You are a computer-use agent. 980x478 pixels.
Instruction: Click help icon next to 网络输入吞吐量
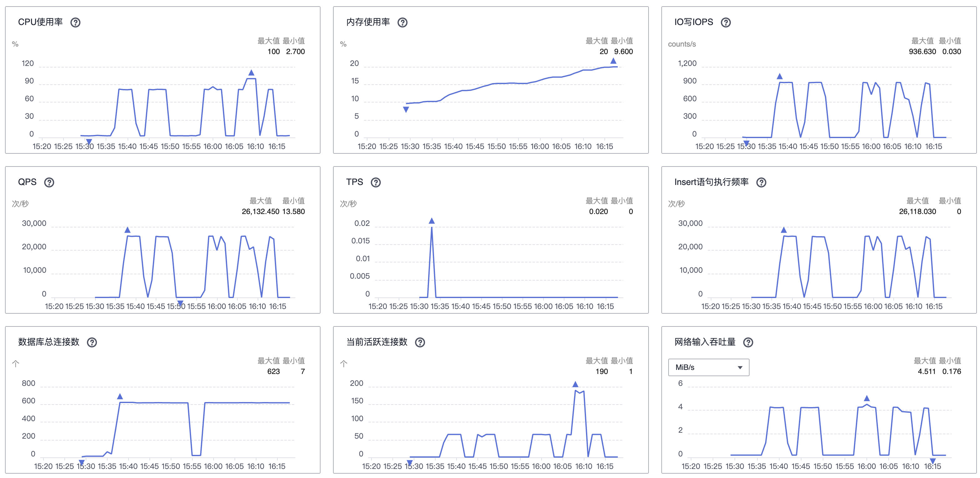pos(748,342)
